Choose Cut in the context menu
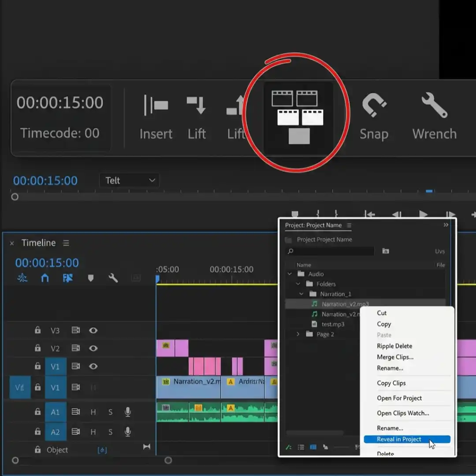This screenshot has width=476, height=476. click(382, 313)
